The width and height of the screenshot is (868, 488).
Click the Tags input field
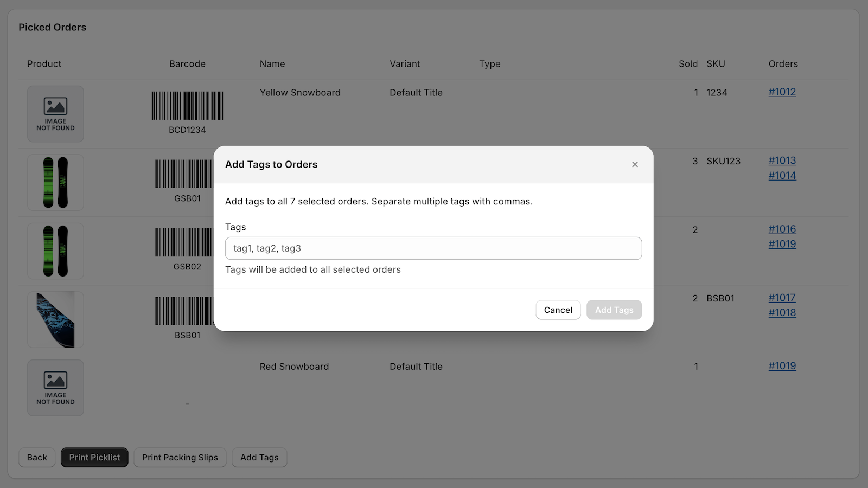[433, 248]
